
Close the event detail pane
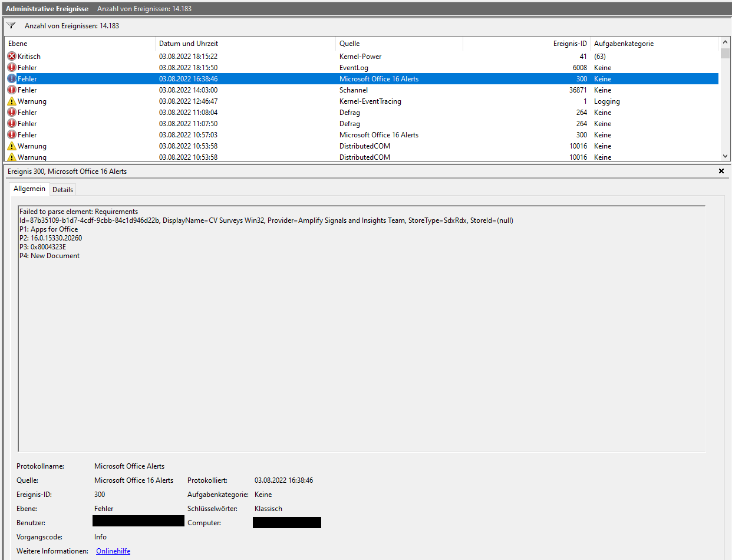(721, 171)
